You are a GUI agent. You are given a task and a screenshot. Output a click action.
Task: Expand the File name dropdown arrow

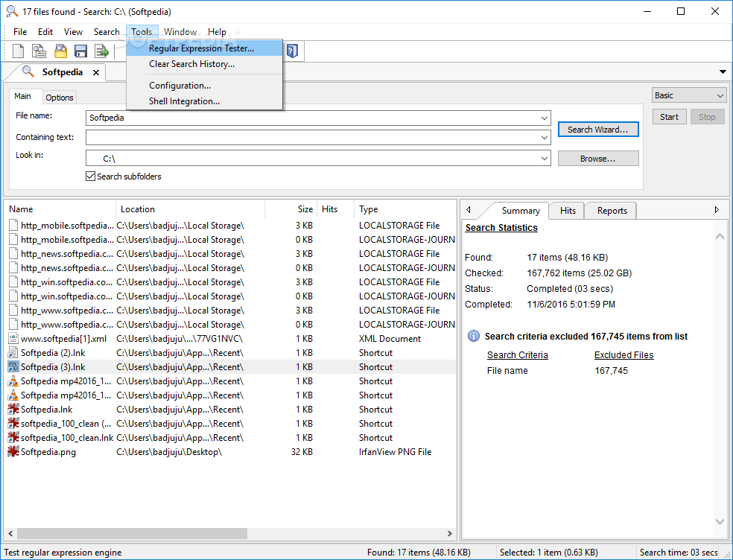point(544,118)
